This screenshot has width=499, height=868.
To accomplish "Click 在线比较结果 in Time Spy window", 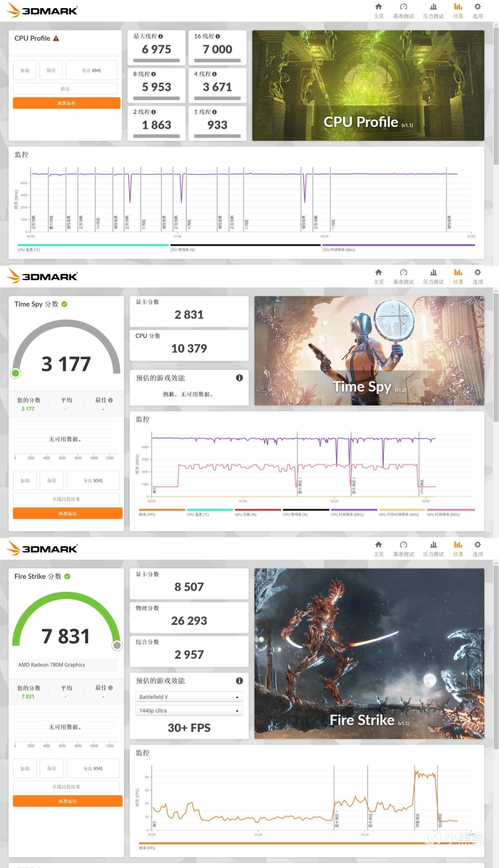I will pos(66,499).
